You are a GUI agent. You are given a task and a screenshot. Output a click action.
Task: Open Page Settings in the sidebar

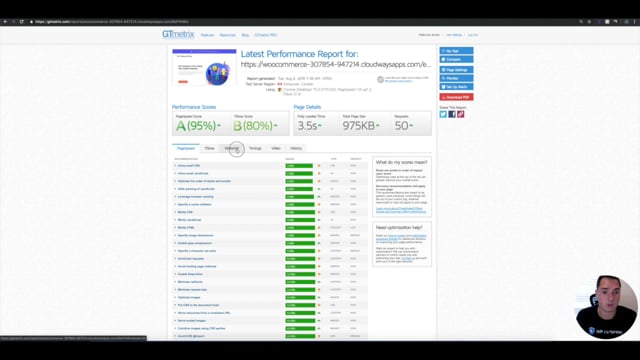point(456,70)
